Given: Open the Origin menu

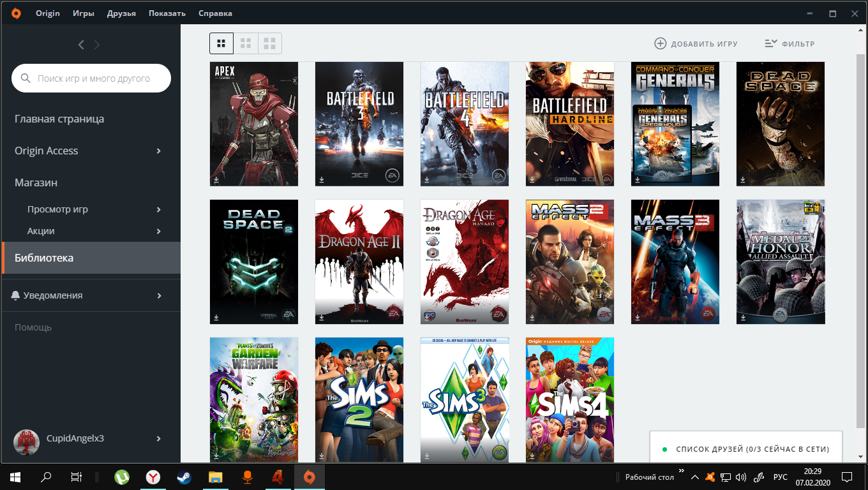Looking at the screenshot, I should [48, 13].
